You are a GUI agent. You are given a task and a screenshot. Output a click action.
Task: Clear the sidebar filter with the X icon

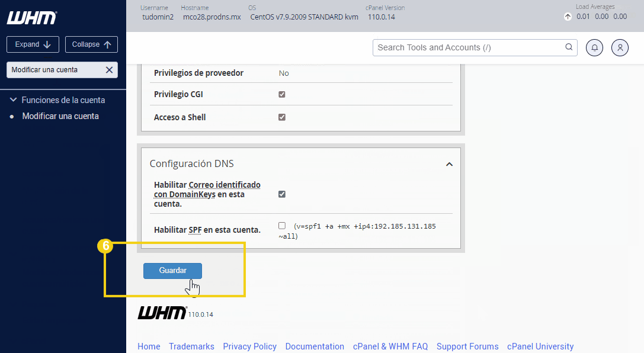coord(109,70)
